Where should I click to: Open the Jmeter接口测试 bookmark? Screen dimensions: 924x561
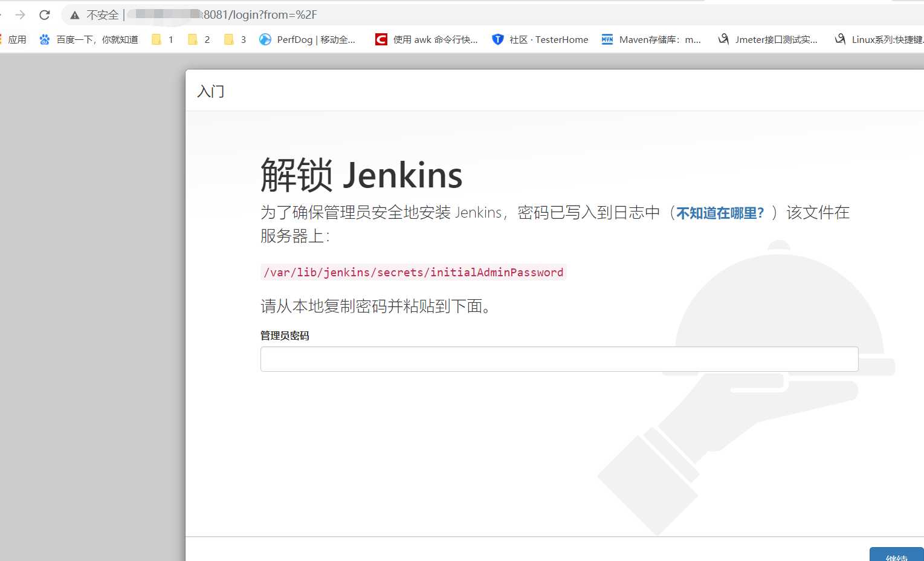pos(767,39)
